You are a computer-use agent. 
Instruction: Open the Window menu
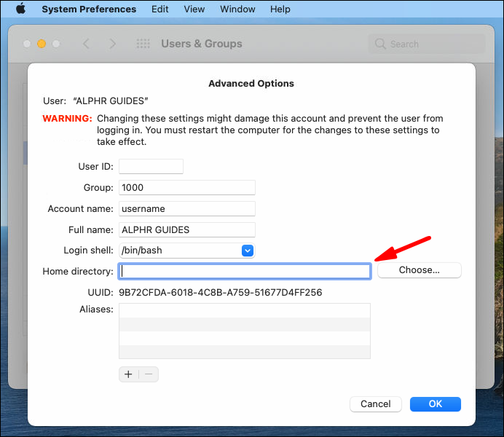[x=237, y=9]
